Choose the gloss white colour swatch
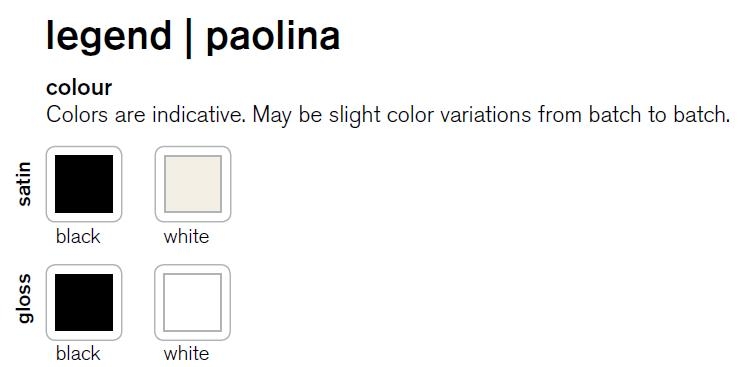 [193, 302]
